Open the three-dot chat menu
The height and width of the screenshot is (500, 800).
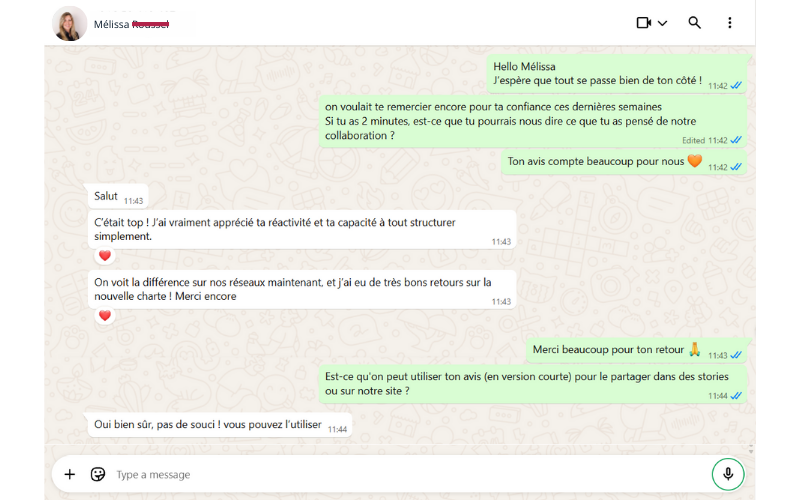pyautogui.click(x=730, y=22)
